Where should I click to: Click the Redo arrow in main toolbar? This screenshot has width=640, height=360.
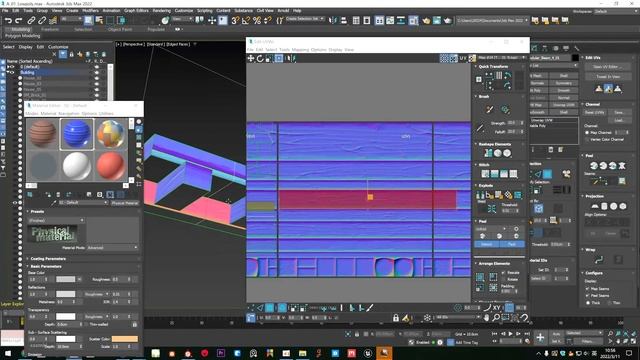(x=19, y=20)
